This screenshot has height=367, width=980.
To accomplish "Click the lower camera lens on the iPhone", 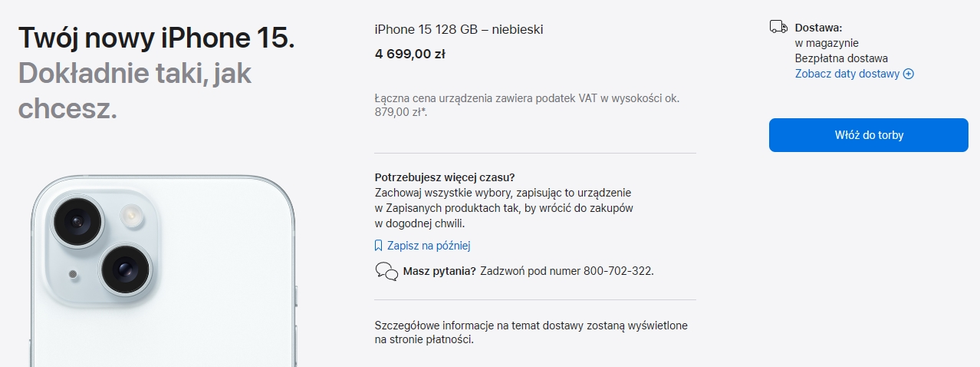I will point(124,269).
